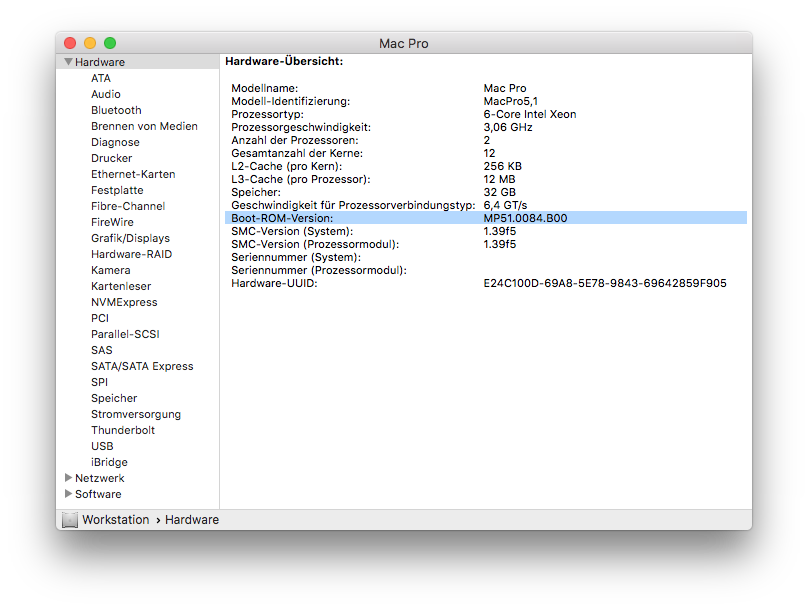Screen dimensions: 808x610
Task: Open the iBridge entry
Action: click(109, 462)
